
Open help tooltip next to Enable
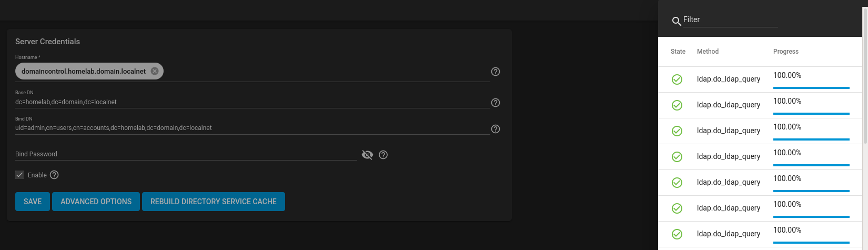click(x=54, y=175)
